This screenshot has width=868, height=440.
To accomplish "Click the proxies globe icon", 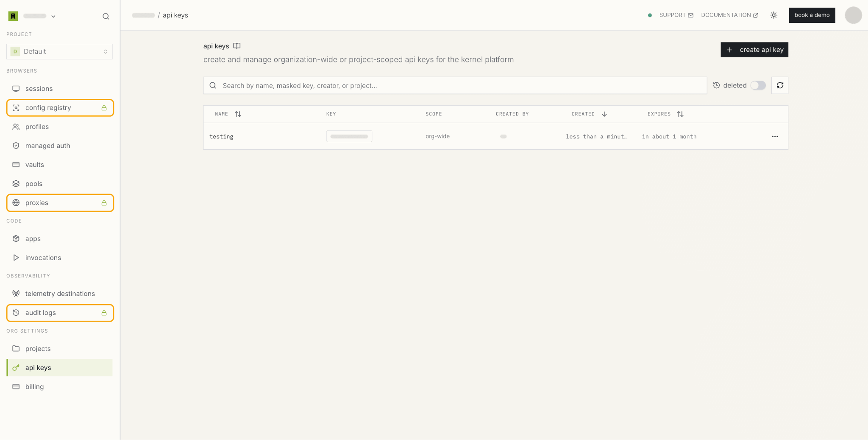I will click(16, 203).
